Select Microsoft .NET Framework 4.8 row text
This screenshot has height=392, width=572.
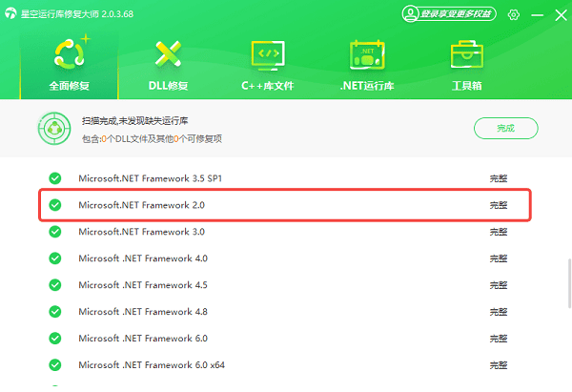tap(143, 312)
